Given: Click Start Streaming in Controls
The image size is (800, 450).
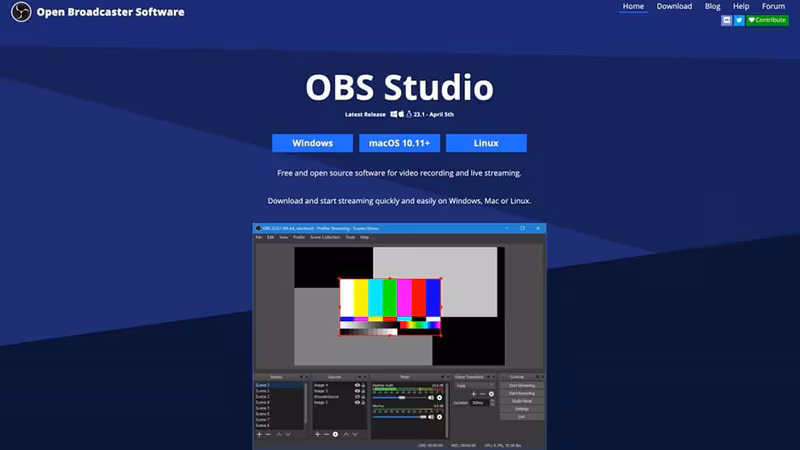Looking at the screenshot, I should [521, 386].
